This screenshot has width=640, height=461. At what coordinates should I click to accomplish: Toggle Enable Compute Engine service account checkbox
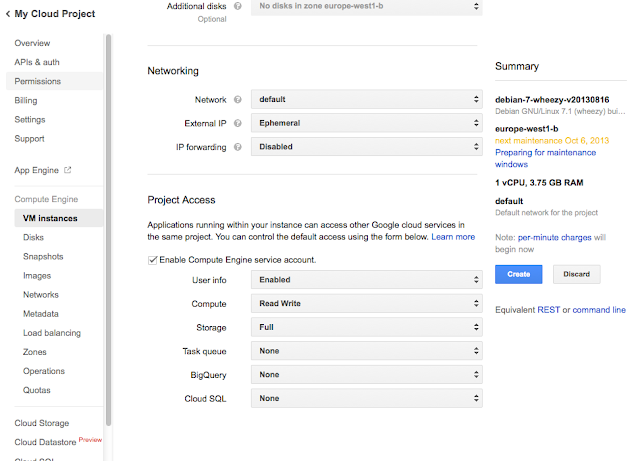[152, 260]
